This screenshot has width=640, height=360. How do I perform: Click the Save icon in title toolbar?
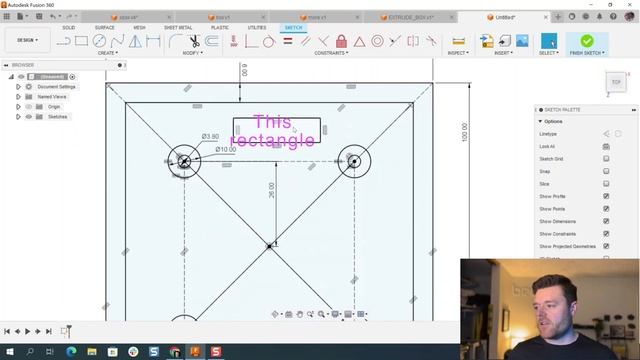(x=39, y=17)
